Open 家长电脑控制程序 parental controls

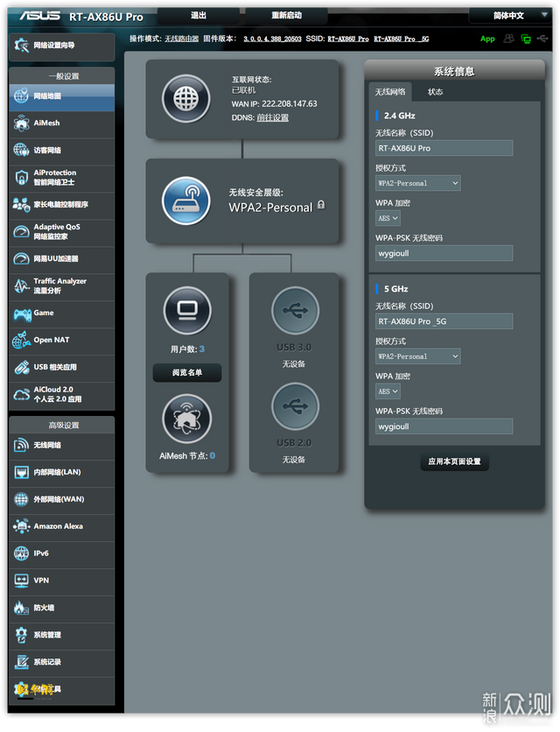pos(61,205)
